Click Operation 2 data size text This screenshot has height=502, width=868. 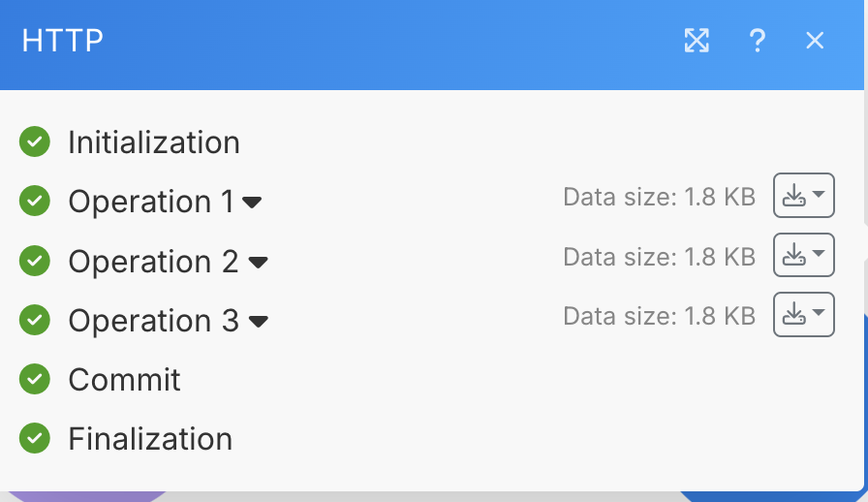(x=660, y=257)
